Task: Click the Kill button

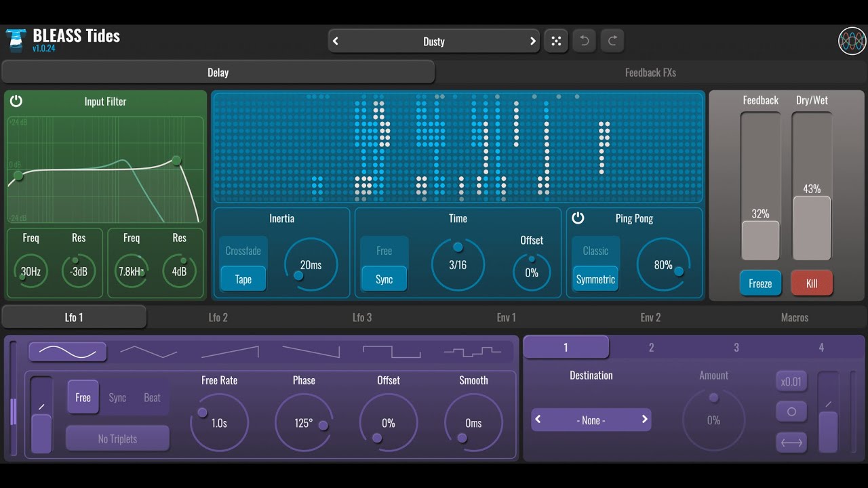Action: click(x=812, y=283)
